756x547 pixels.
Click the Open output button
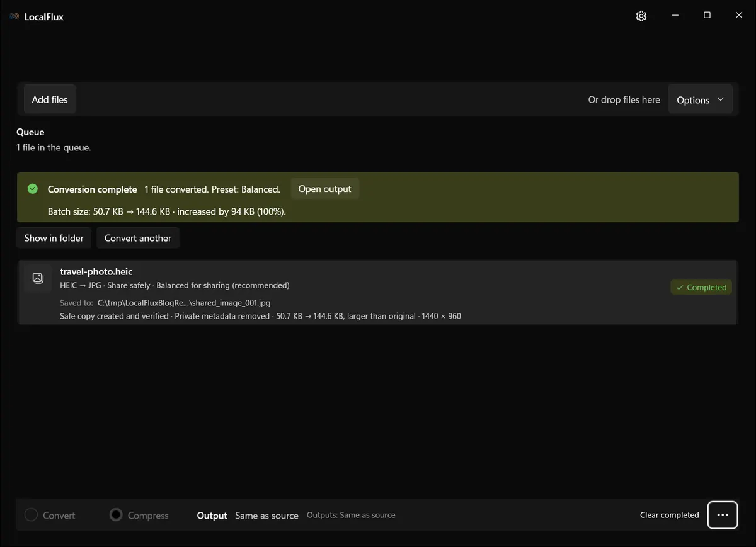tap(324, 189)
